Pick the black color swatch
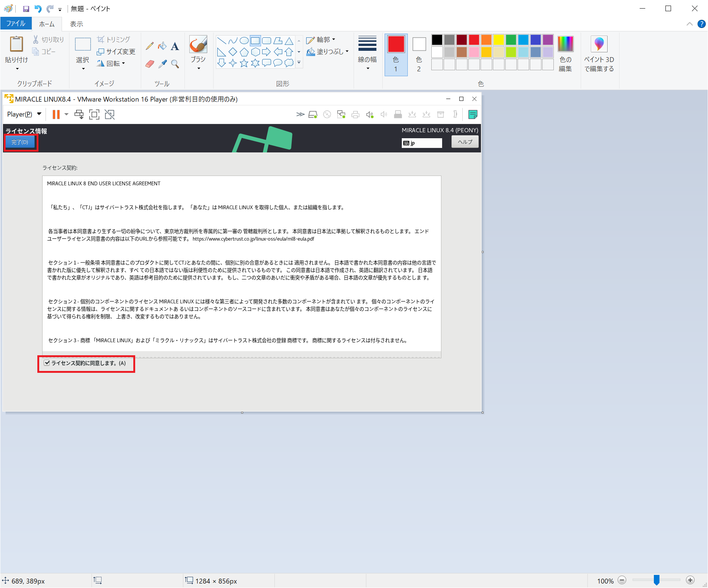The height and width of the screenshot is (588, 708). 437,40
